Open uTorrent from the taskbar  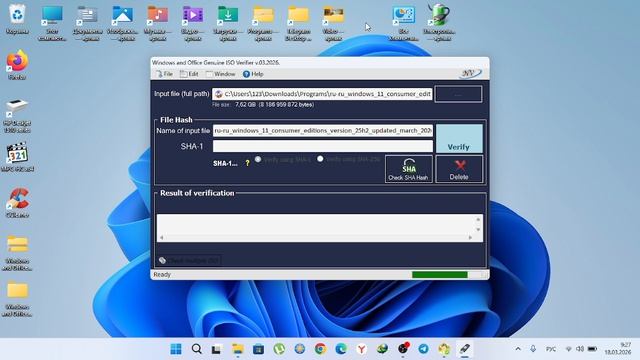(279, 349)
